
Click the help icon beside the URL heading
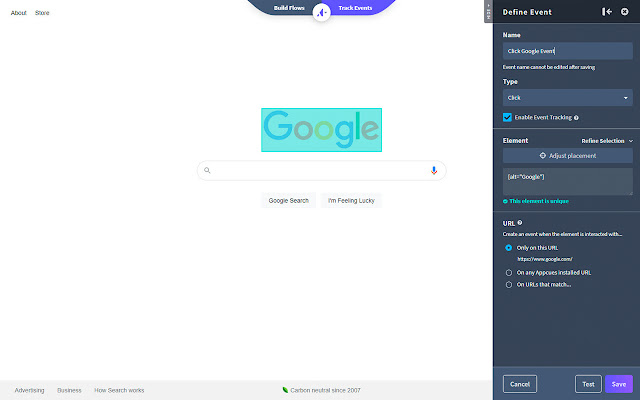(520, 223)
